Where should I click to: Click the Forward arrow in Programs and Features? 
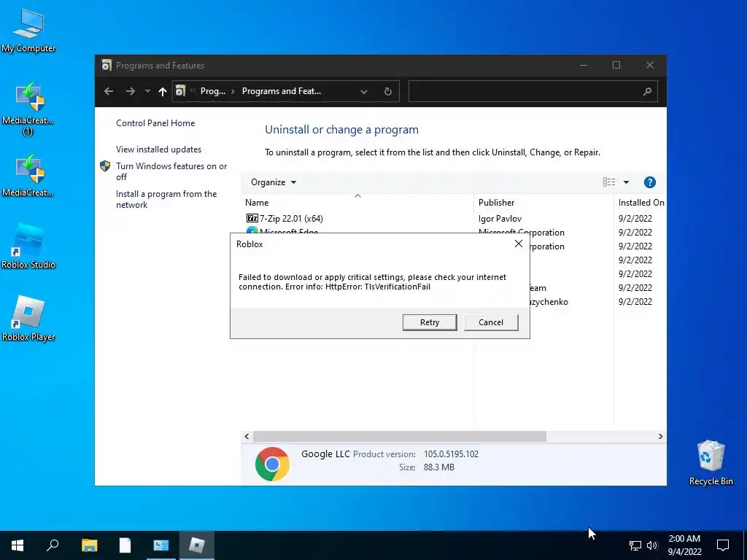click(x=130, y=91)
